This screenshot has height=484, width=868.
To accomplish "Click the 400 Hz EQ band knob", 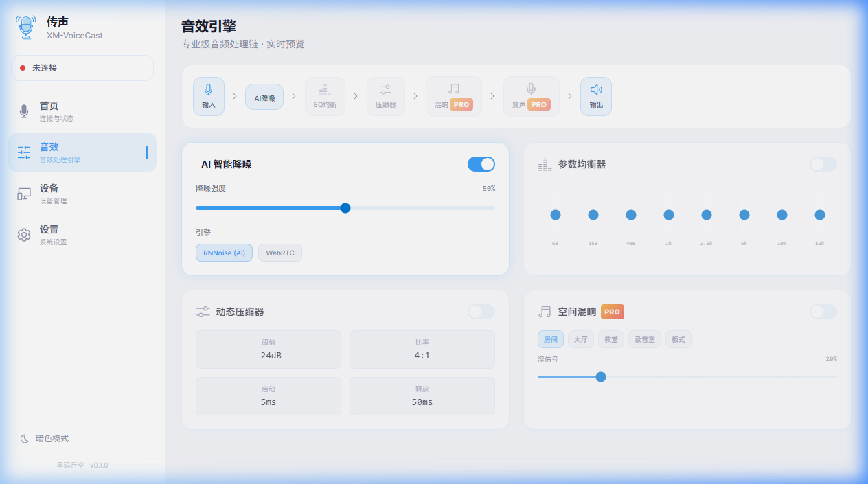I will (631, 215).
